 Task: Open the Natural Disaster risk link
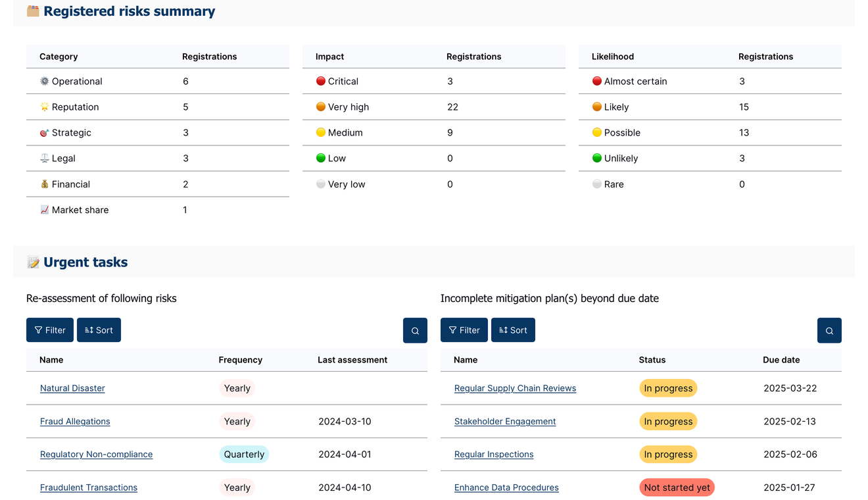pyautogui.click(x=72, y=388)
